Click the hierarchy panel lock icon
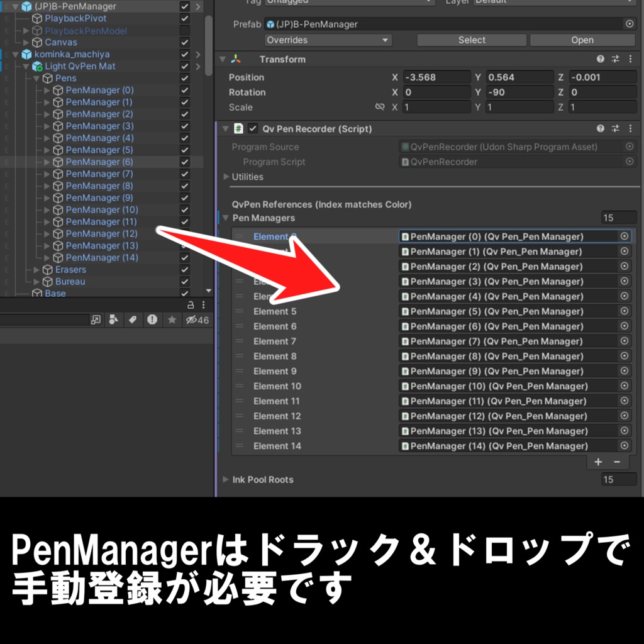The height and width of the screenshot is (644, 644). pos(191,305)
